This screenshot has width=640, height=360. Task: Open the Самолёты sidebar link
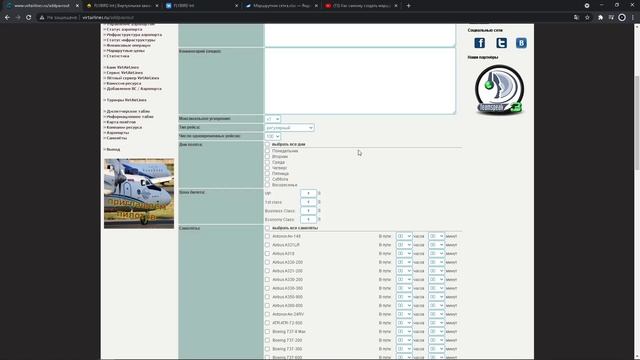117,138
